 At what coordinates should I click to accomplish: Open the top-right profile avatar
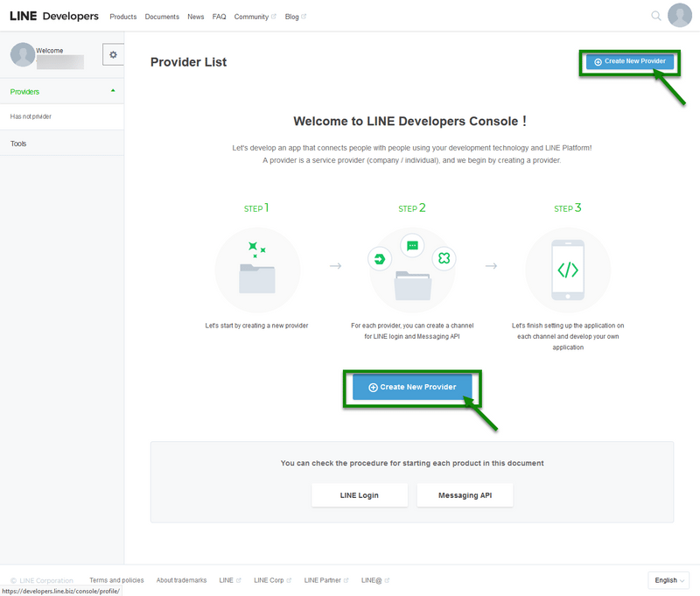(x=680, y=15)
